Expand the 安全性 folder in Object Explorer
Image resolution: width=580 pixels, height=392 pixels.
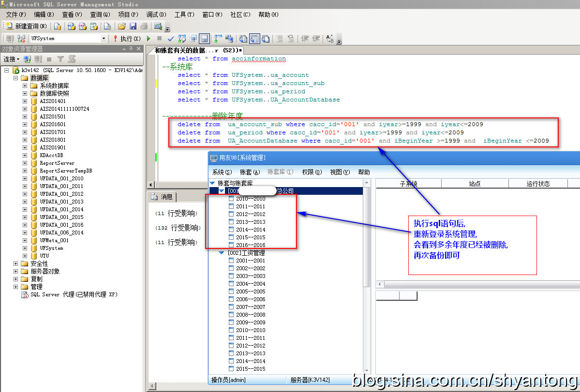(x=16, y=263)
